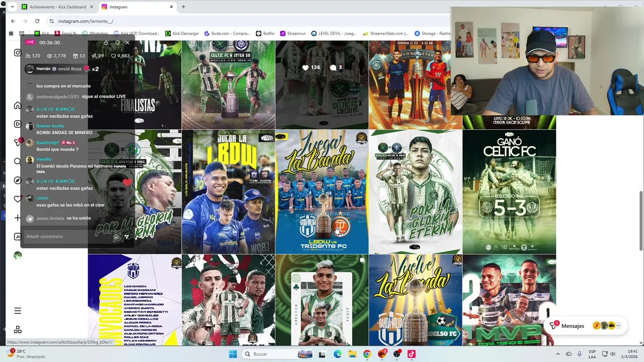Screen dimensions: 644x362
Task: Show hidden system tray icons chevron
Action: coord(558,354)
